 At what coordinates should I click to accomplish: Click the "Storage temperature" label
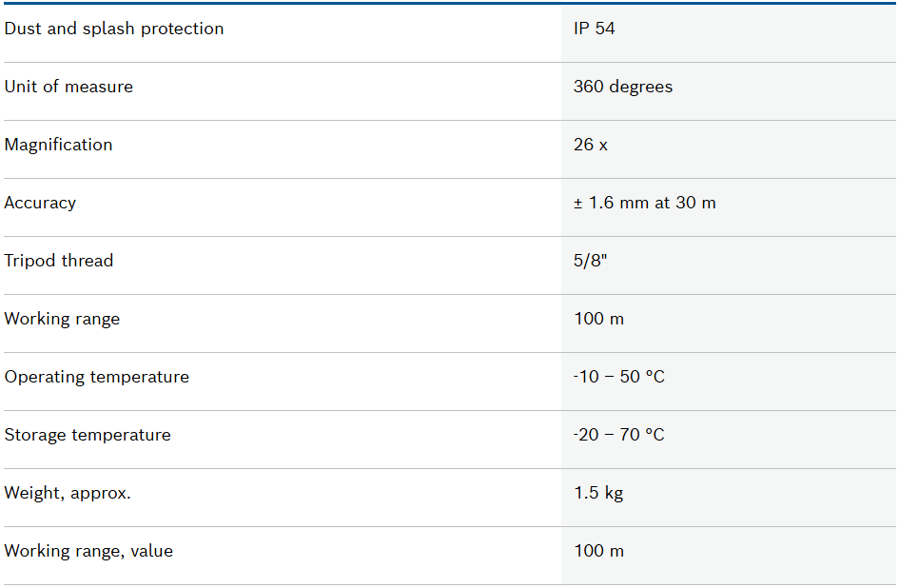(88, 435)
